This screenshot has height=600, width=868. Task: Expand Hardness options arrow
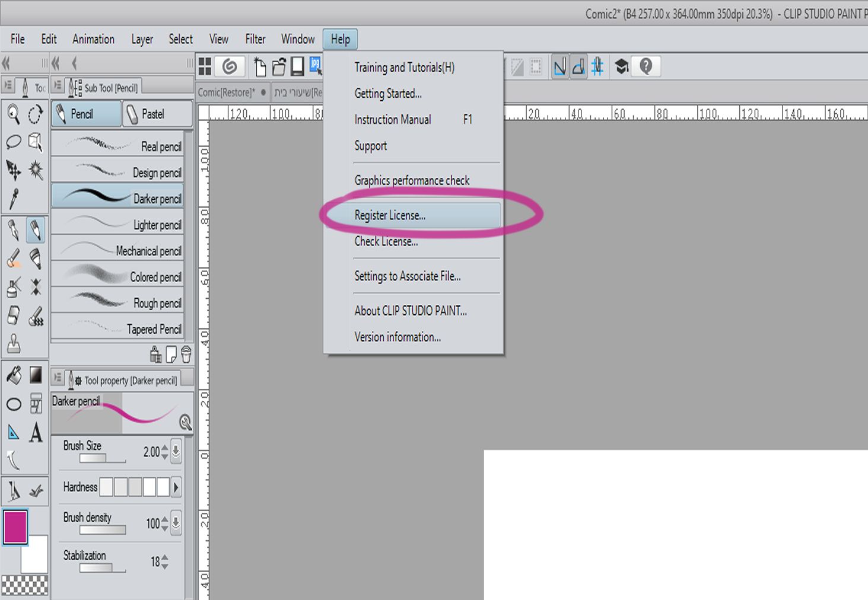click(176, 487)
